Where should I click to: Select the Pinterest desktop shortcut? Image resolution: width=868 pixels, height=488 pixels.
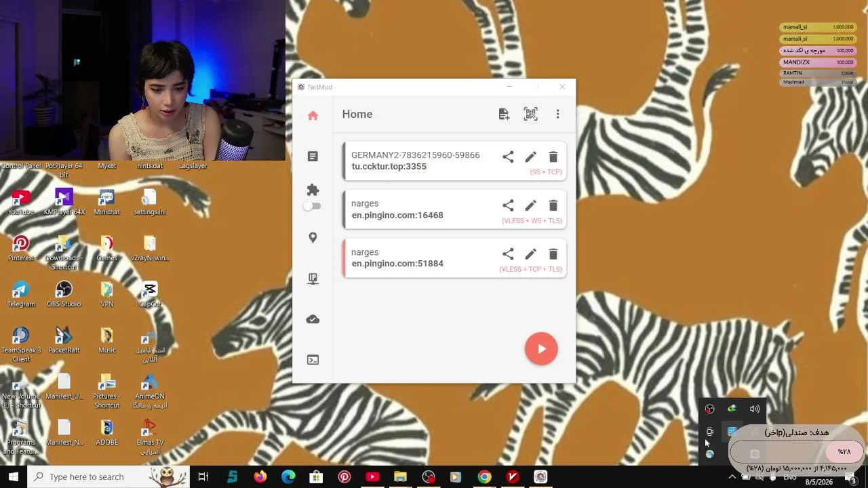21,248
